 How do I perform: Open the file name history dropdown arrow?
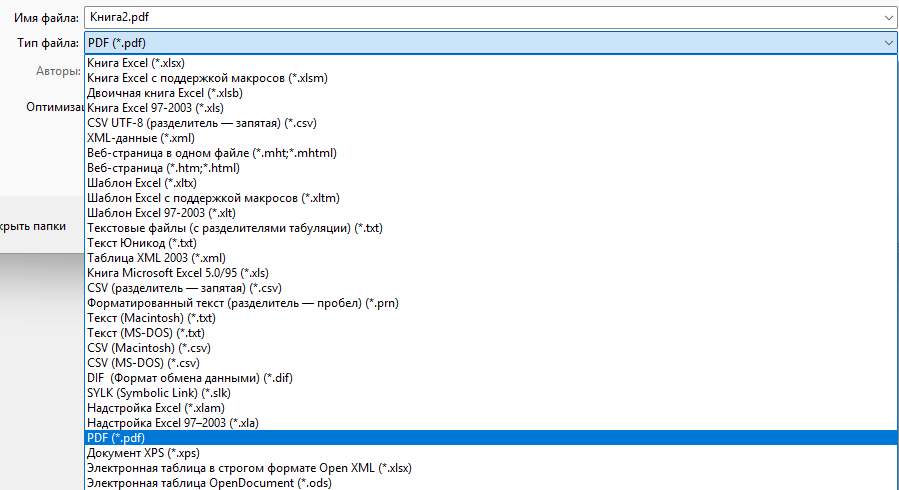888,18
